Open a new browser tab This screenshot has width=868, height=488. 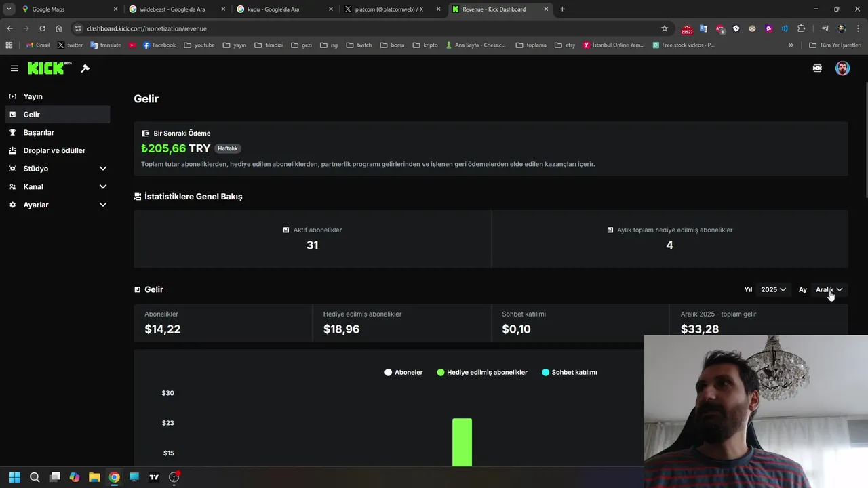(x=562, y=9)
